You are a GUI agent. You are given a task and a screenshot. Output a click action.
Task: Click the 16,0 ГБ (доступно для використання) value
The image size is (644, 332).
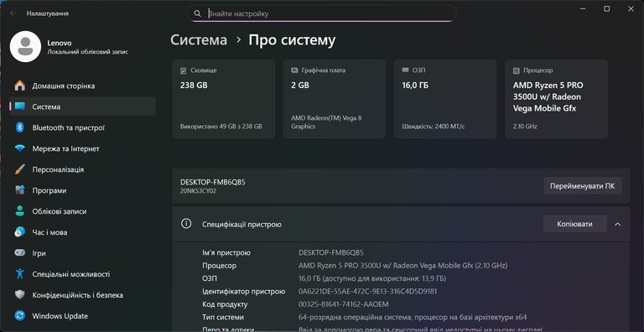click(x=372, y=278)
